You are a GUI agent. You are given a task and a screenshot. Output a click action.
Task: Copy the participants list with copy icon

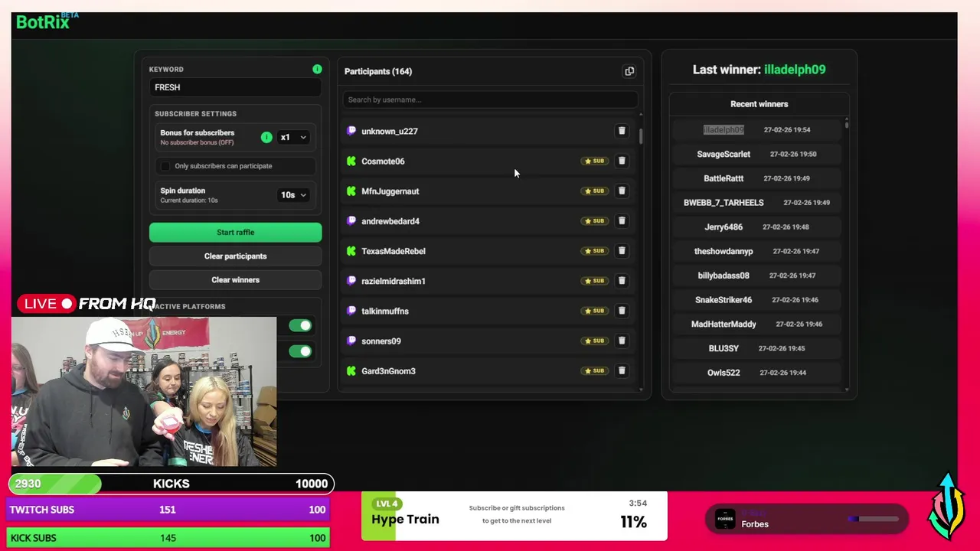coord(629,71)
